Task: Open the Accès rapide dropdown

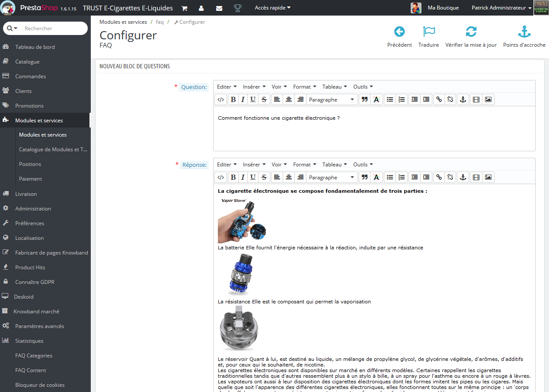Action: (273, 8)
